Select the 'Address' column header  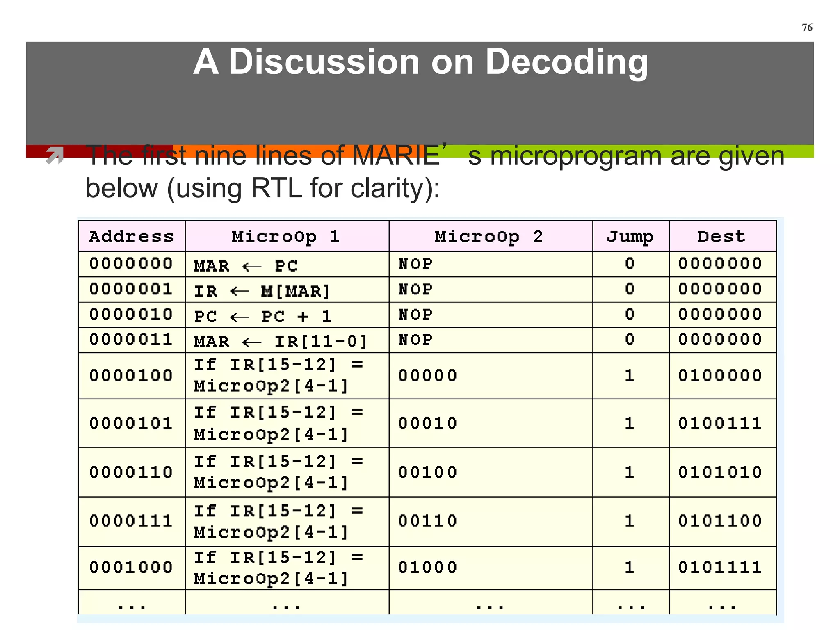[x=132, y=236]
